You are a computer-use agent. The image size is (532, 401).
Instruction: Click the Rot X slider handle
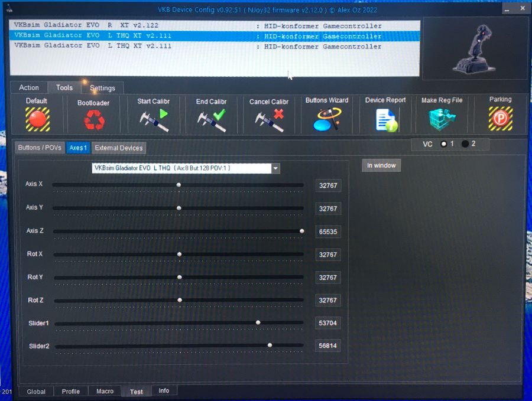(179, 254)
